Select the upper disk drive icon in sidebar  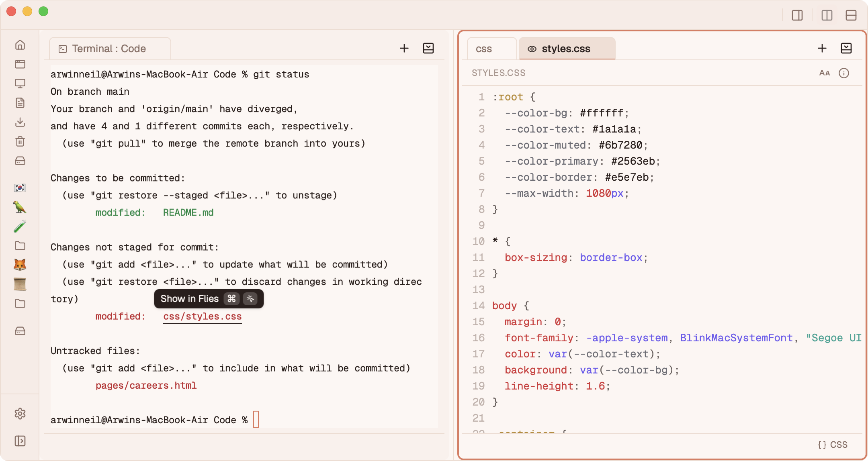(x=20, y=161)
